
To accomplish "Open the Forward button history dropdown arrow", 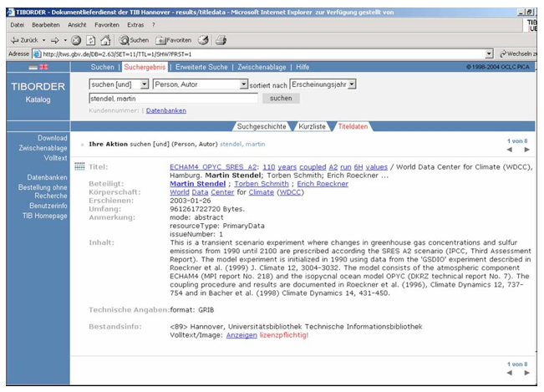I will [65, 40].
